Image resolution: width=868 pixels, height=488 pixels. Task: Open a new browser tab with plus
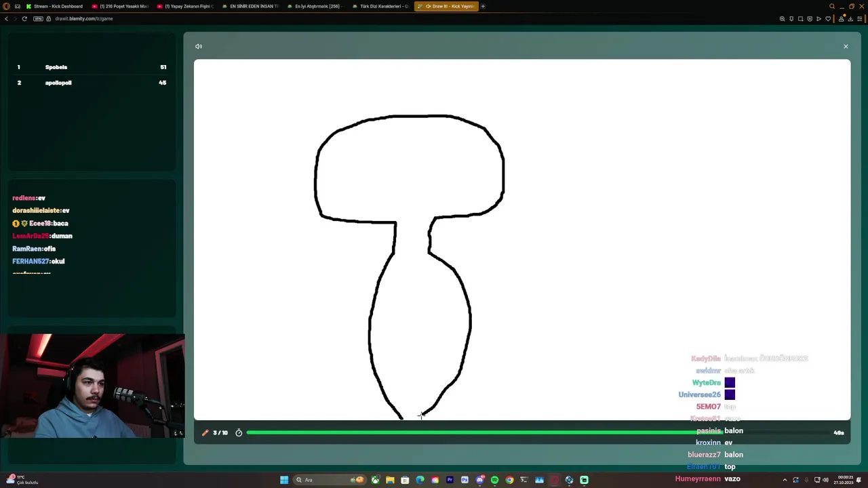click(x=483, y=6)
